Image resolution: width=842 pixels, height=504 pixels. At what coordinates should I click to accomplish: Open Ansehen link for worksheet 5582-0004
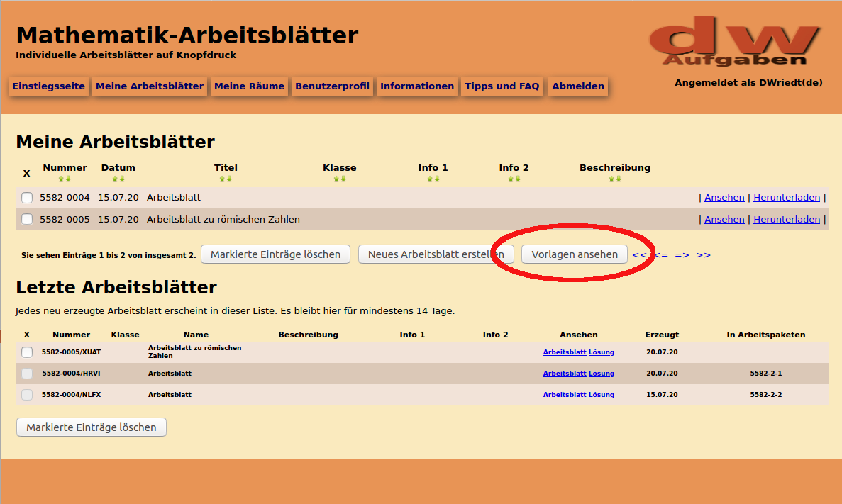724,198
